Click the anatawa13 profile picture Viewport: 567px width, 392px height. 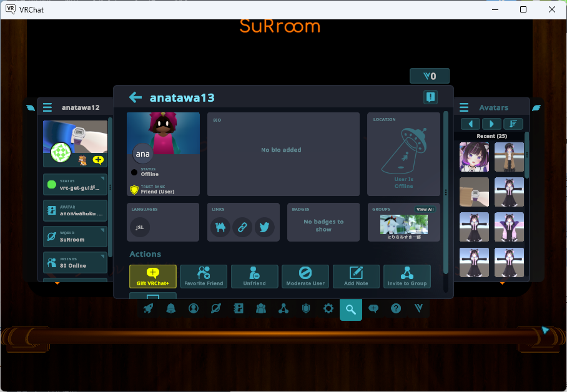(163, 134)
